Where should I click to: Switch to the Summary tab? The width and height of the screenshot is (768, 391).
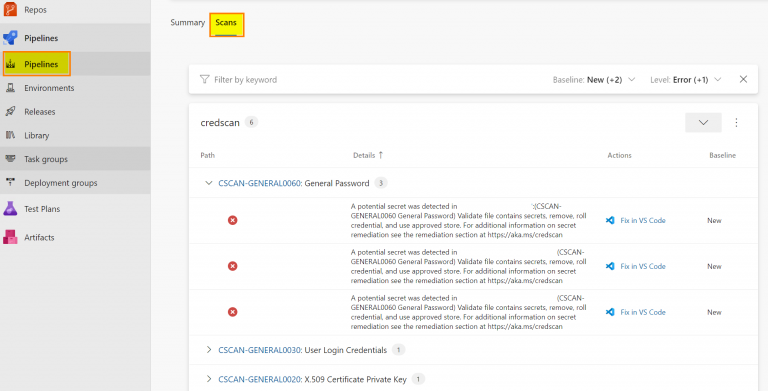188,23
